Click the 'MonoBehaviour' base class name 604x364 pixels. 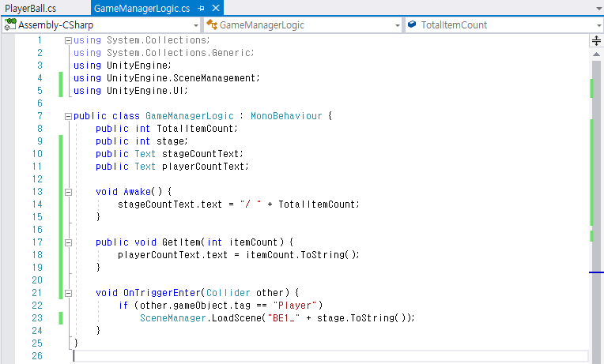point(286,116)
